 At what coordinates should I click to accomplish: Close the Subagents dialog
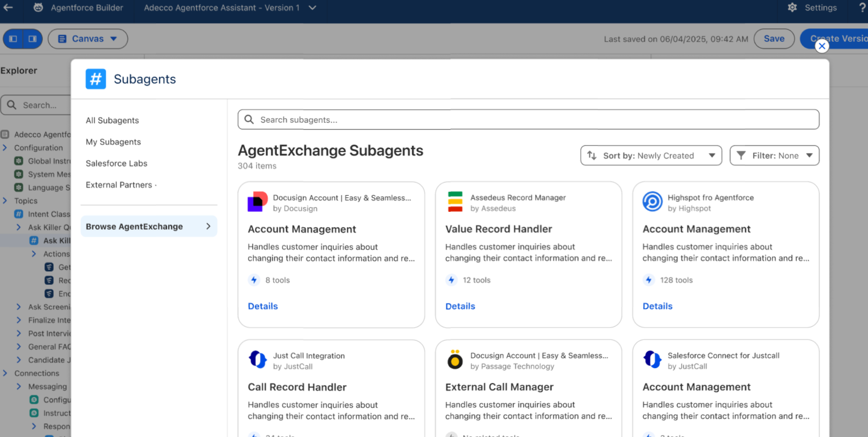click(x=822, y=46)
